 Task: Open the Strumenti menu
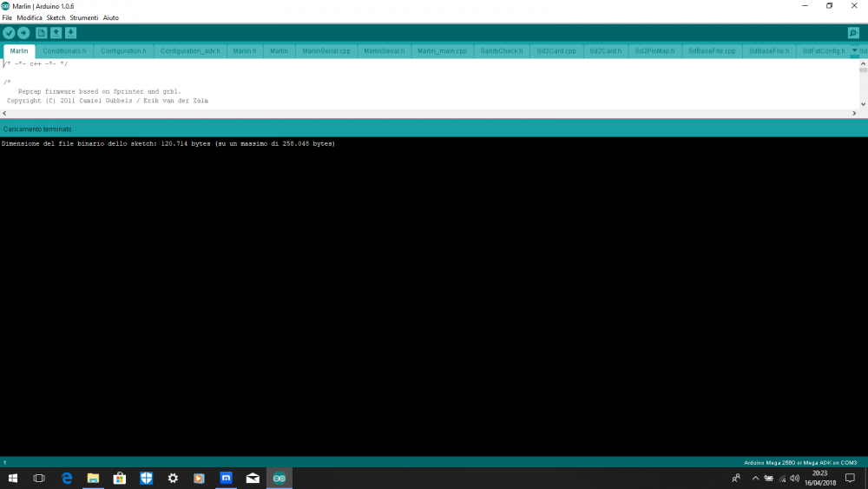point(84,17)
